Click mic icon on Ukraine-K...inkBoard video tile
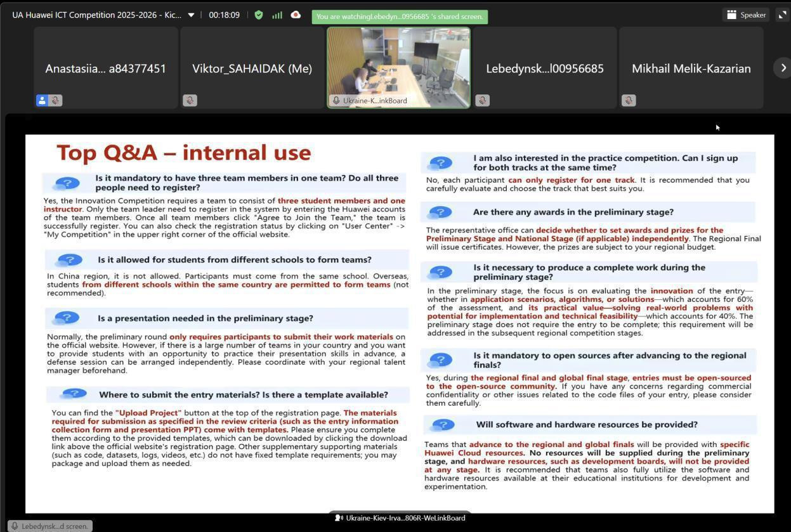Image resolution: width=791 pixels, height=532 pixels. point(336,100)
